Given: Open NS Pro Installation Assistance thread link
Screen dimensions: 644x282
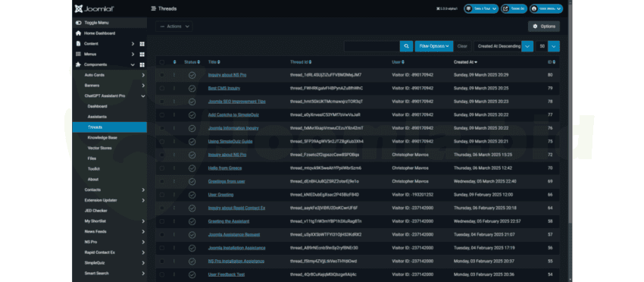Looking at the screenshot, I should tap(236, 261).
